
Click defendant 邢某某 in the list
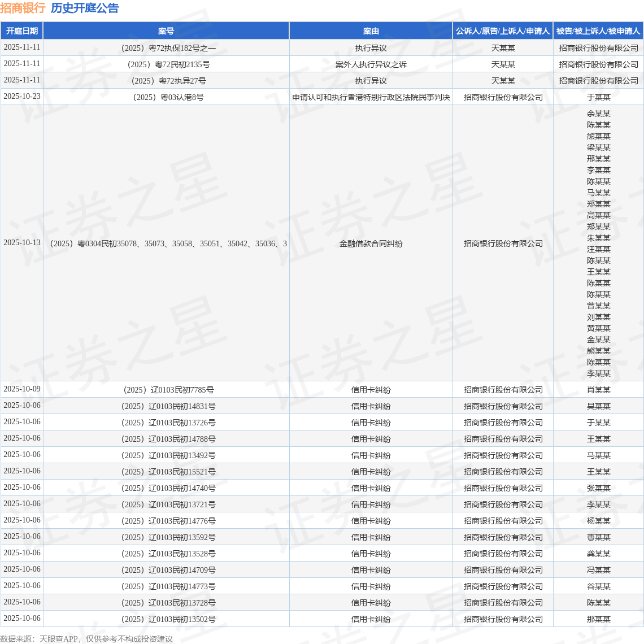tap(598, 159)
